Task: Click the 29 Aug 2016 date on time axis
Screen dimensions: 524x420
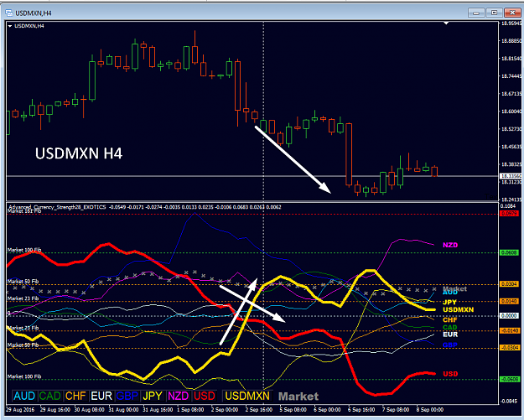Action: click(x=20, y=410)
